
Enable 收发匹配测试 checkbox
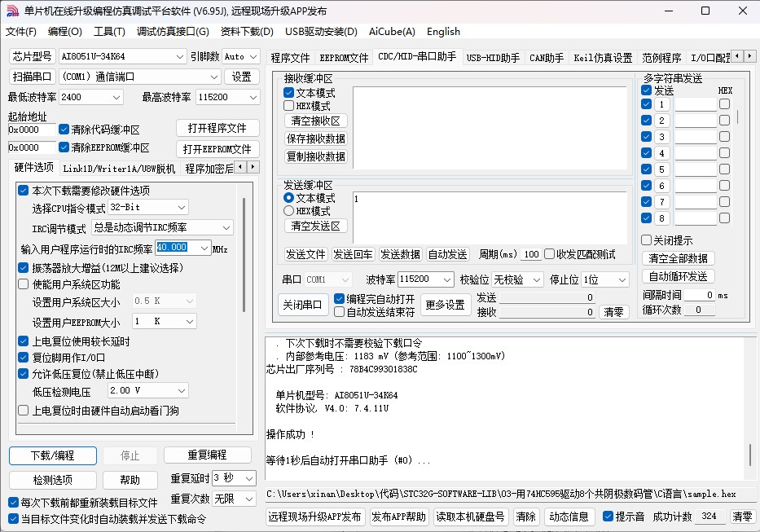point(550,254)
